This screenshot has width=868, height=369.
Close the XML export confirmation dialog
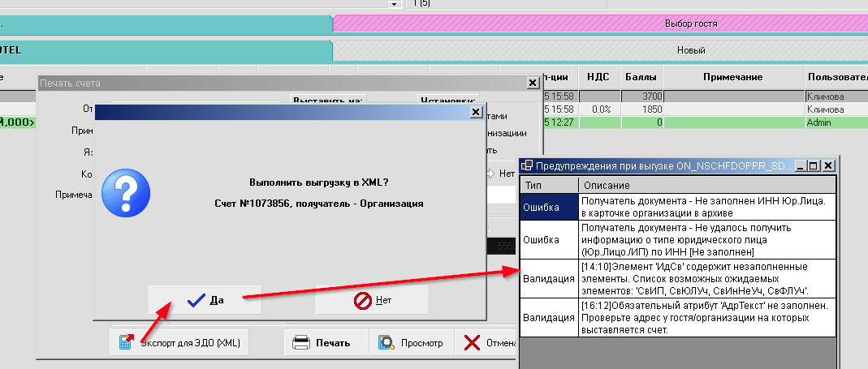click(476, 113)
